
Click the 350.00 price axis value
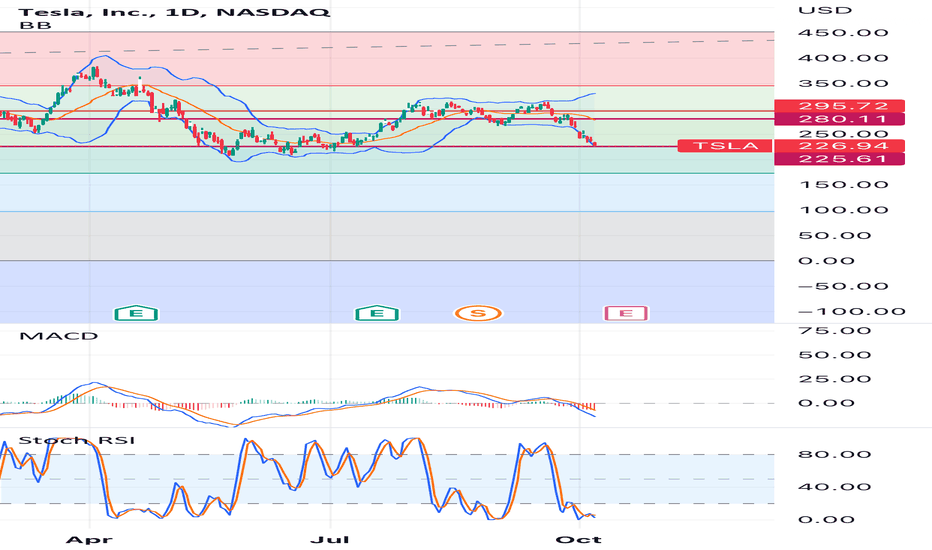coord(843,84)
